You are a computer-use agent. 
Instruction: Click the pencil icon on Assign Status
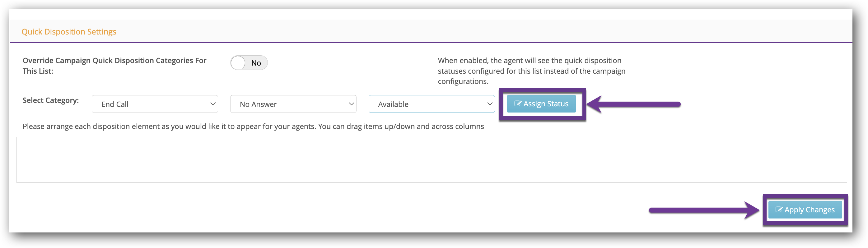tap(518, 103)
